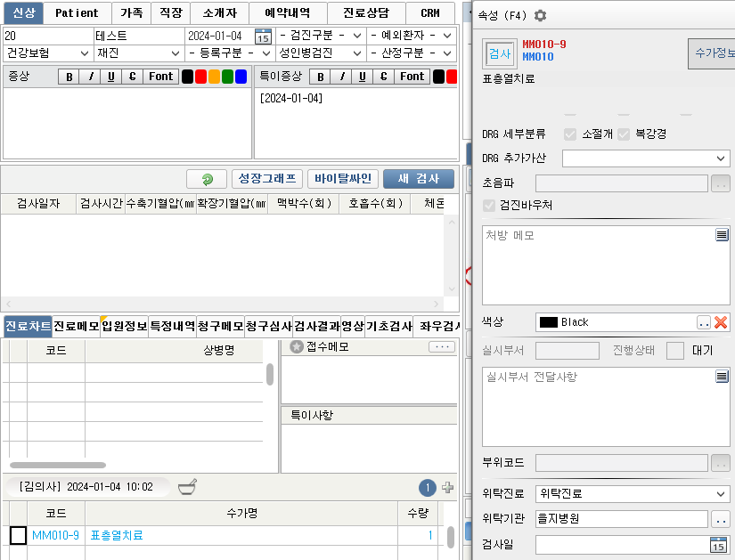Click the mortar and pestle prescription icon

tap(187, 487)
